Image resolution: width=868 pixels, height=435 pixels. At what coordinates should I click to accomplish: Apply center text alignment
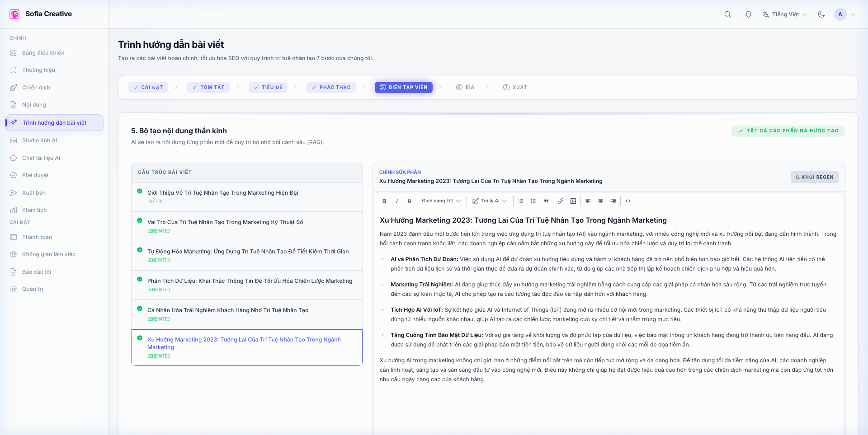601,201
